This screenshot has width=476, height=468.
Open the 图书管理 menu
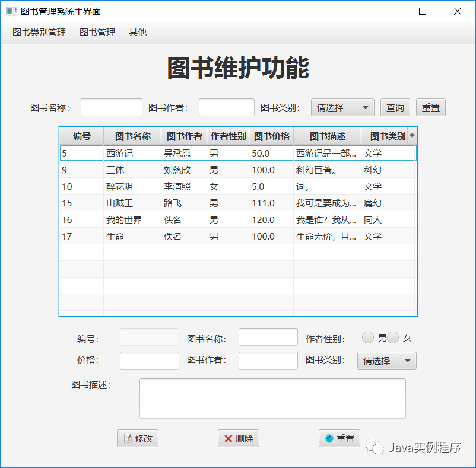pos(97,33)
